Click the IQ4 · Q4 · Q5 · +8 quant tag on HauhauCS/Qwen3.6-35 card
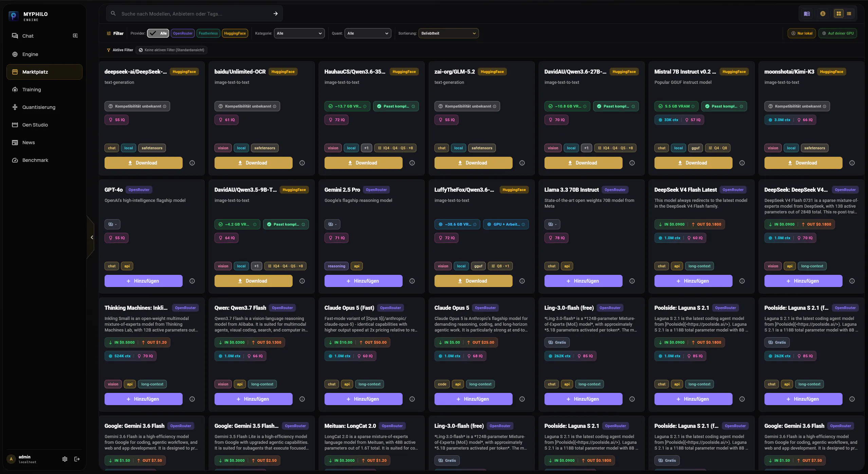 point(395,148)
